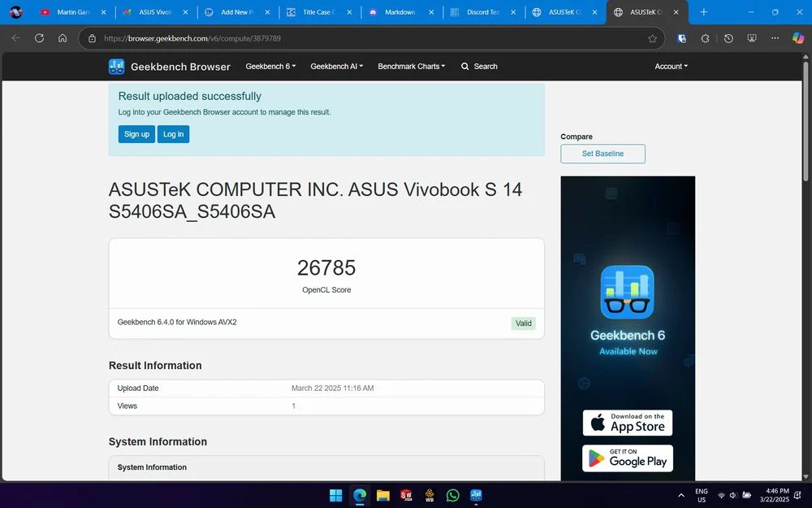
Task: Open the notification bell in the system tray
Action: pyautogui.click(x=798, y=496)
